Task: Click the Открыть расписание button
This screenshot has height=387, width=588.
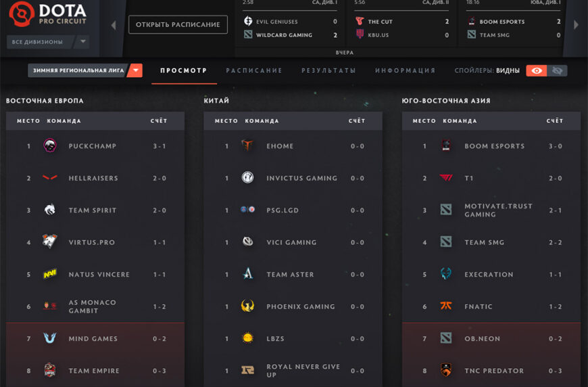Action: click(x=178, y=24)
